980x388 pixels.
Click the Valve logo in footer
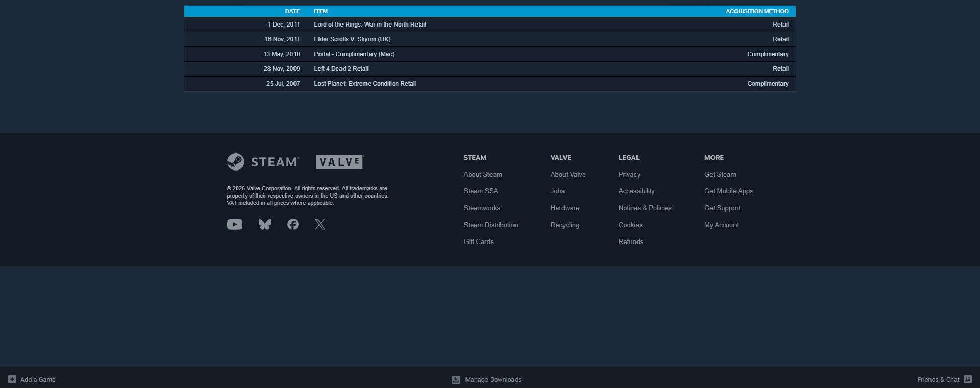tap(339, 162)
